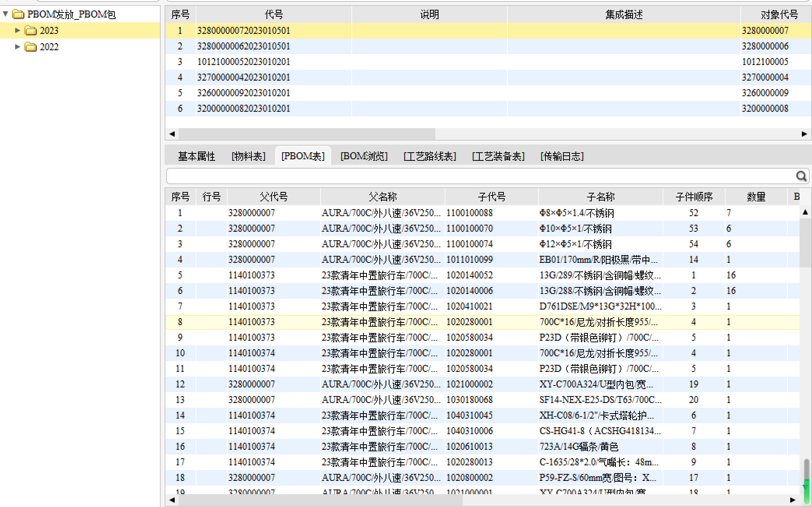
Task: Click the 2023 folder icon
Action: 31,30
